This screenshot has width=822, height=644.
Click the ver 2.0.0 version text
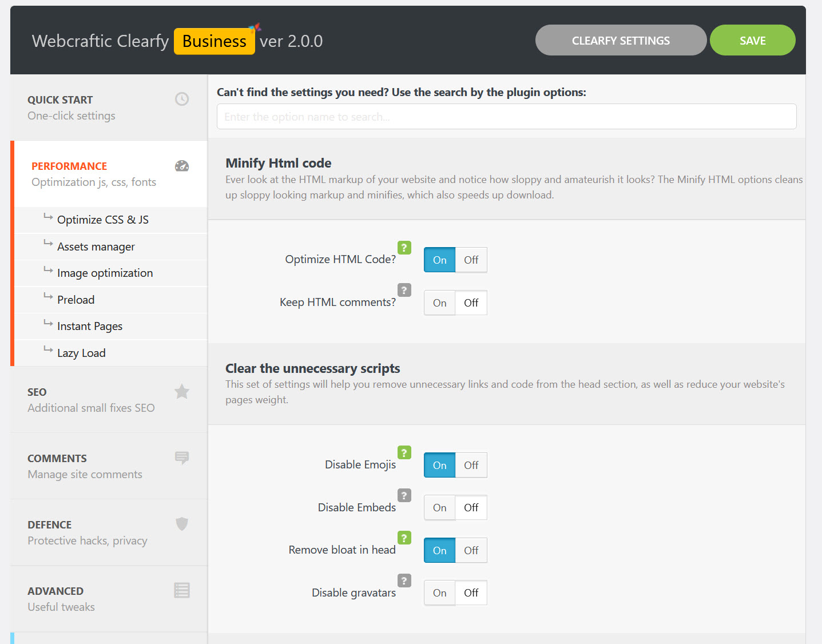[291, 41]
